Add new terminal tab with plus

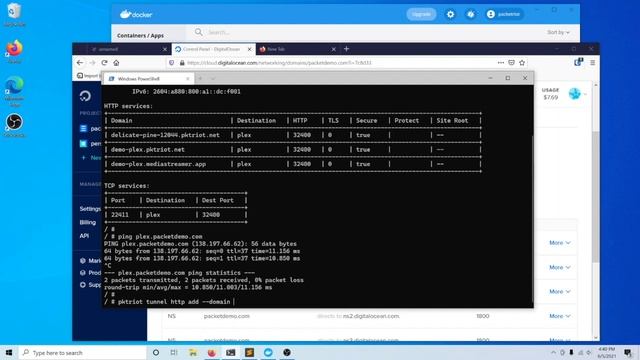(200, 79)
